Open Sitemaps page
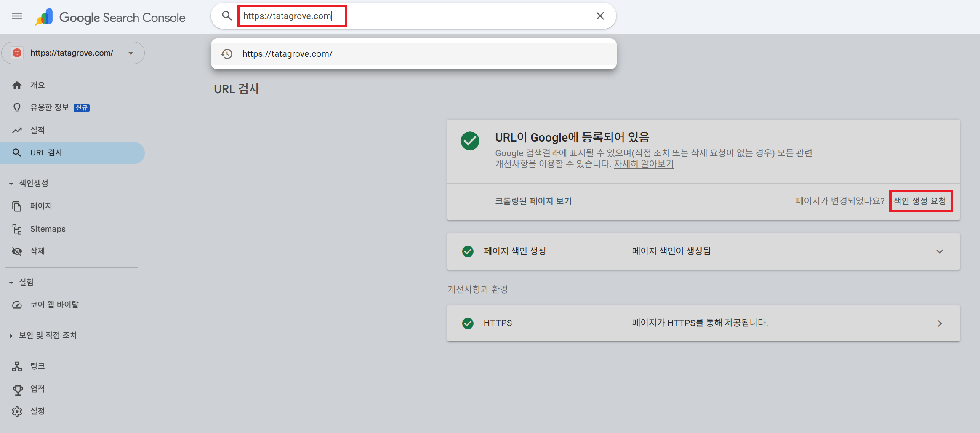This screenshot has width=980, height=433. coord(72,229)
